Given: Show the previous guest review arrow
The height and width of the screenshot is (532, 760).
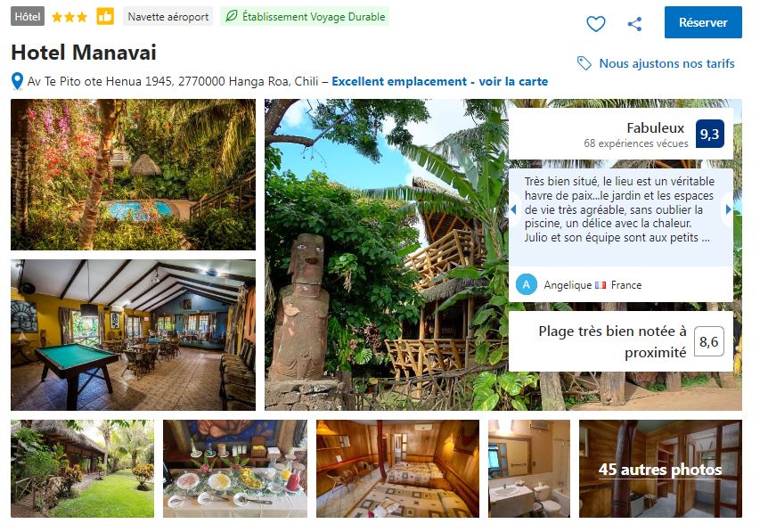Looking at the screenshot, I should [x=513, y=210].
